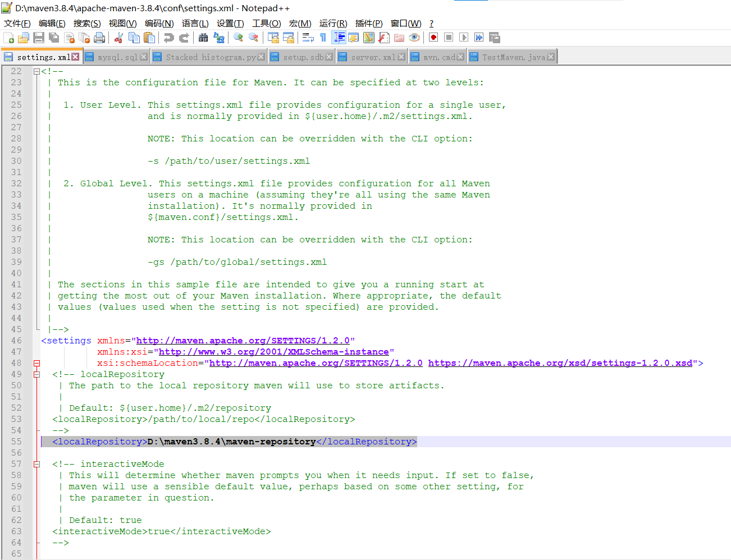Stop macro recording with the square icon
Screen dimensions: 731x560
click(449, 38)
